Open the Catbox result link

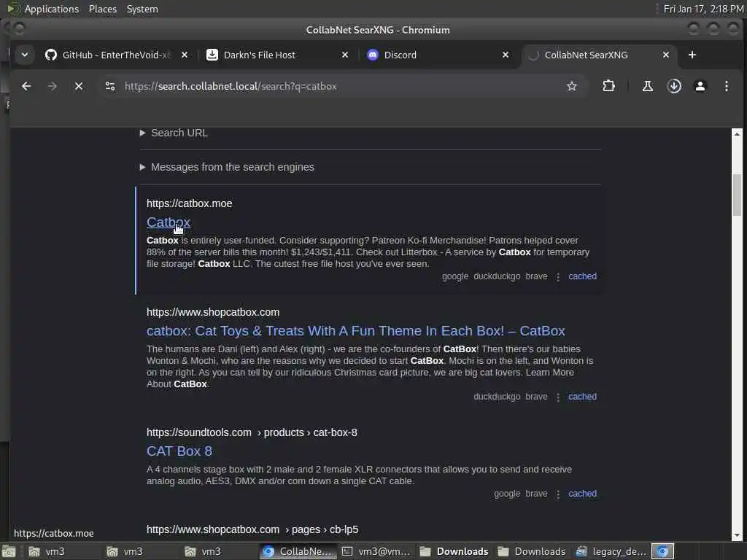169,222
